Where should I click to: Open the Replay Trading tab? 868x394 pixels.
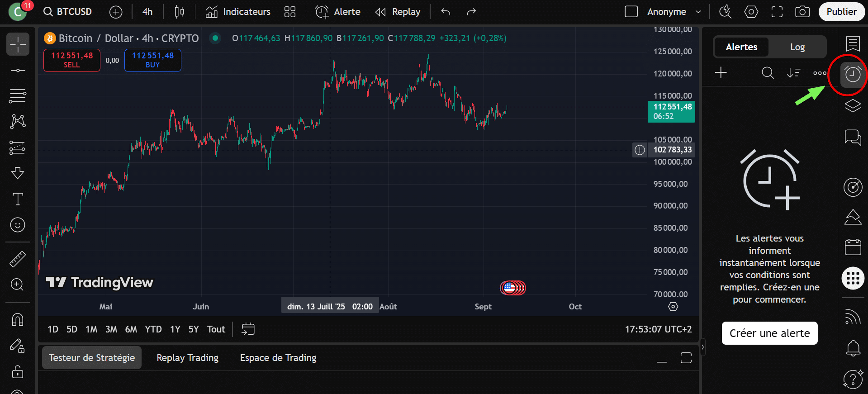click(x=187, y=358)
